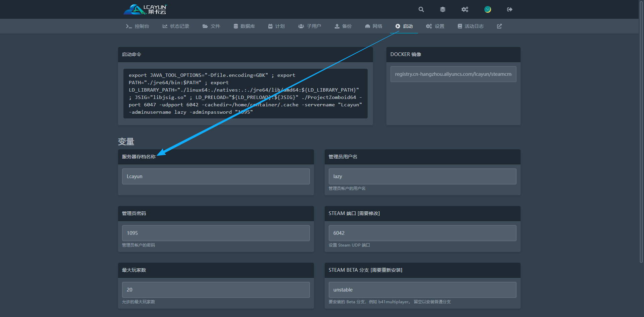Open the 控制台 console tab
644x317 pixels.
[138, 26]
